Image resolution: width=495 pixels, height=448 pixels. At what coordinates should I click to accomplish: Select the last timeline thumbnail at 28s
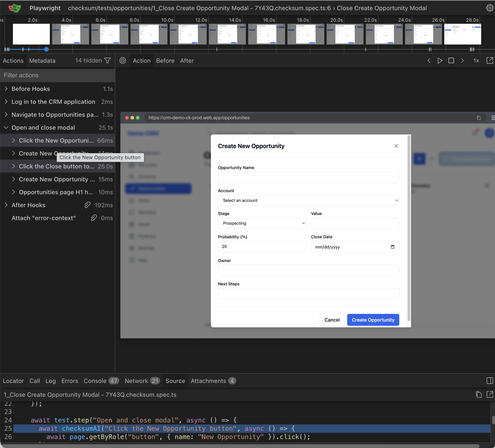point(462,34)
